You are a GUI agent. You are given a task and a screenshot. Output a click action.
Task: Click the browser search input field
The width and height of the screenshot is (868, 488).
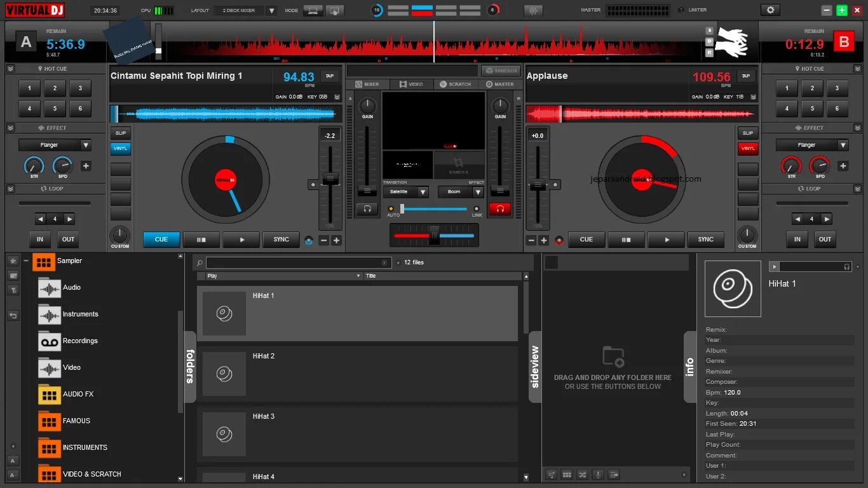pos(298,262)
